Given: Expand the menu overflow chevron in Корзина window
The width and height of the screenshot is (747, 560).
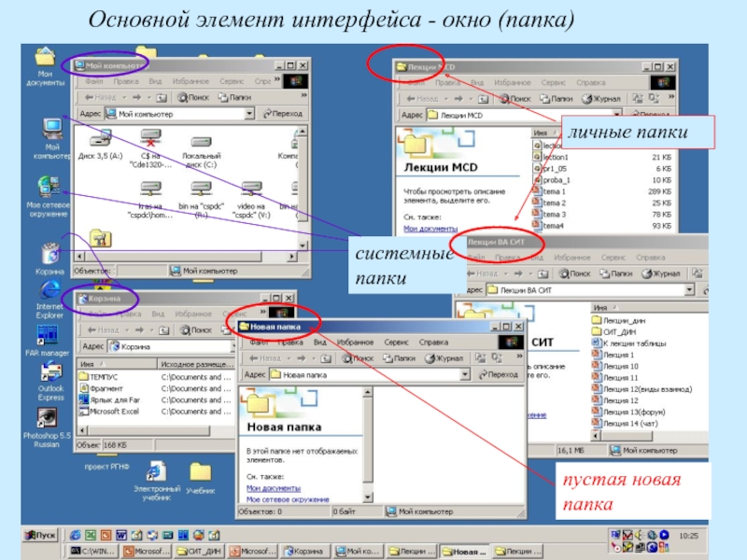Looking at the screenshot, I should 262,312.
